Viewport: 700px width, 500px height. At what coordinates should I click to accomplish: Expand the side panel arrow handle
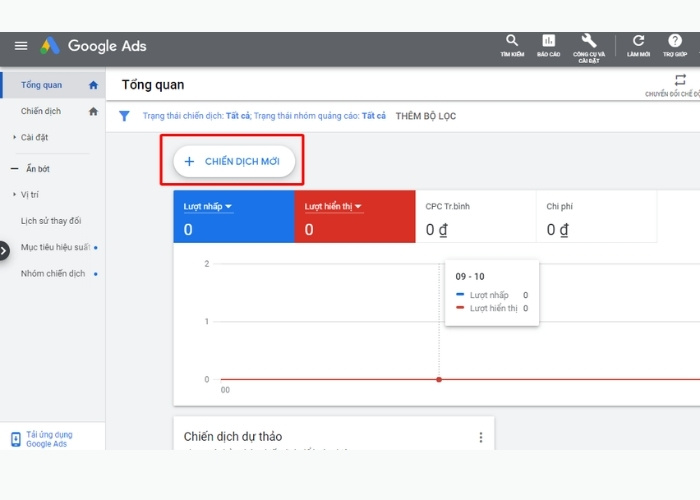(x=4, y=250)
